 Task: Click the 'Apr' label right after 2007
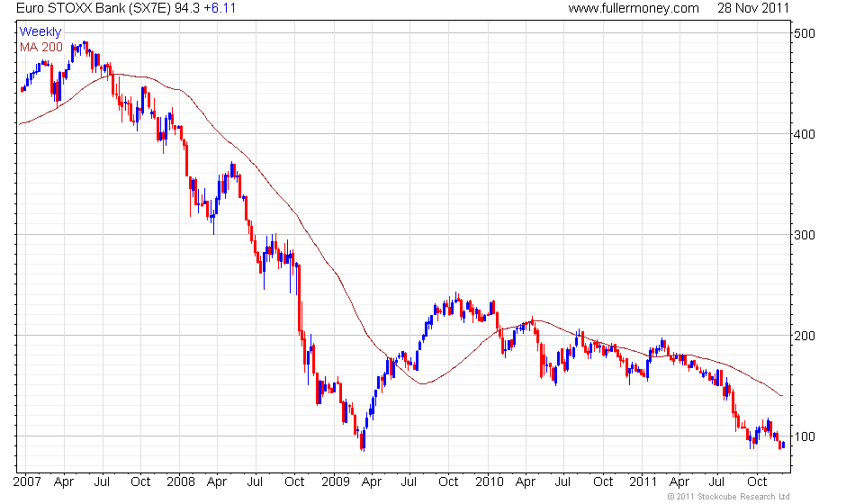coord(64,482)
